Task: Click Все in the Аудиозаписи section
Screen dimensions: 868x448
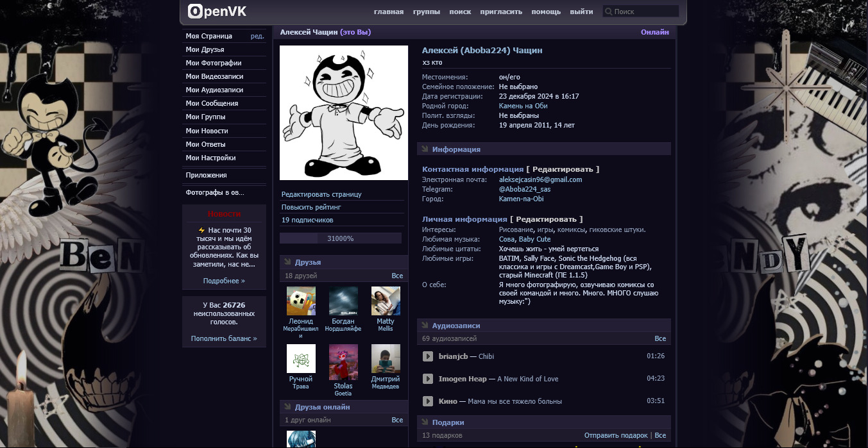Action: point(660,338)
